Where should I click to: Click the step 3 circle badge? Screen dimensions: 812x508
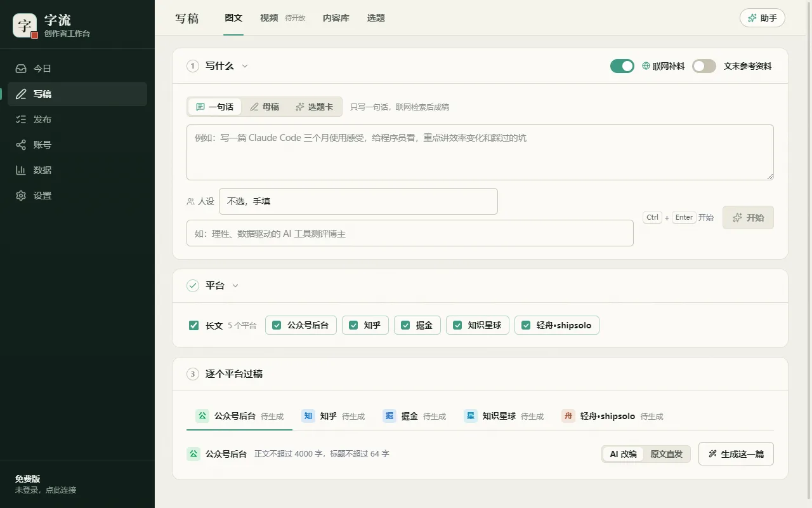click(193, 374)
